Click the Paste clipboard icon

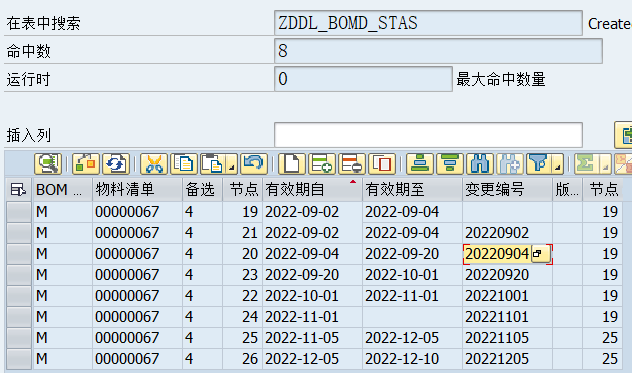click(x=214, y=164)
